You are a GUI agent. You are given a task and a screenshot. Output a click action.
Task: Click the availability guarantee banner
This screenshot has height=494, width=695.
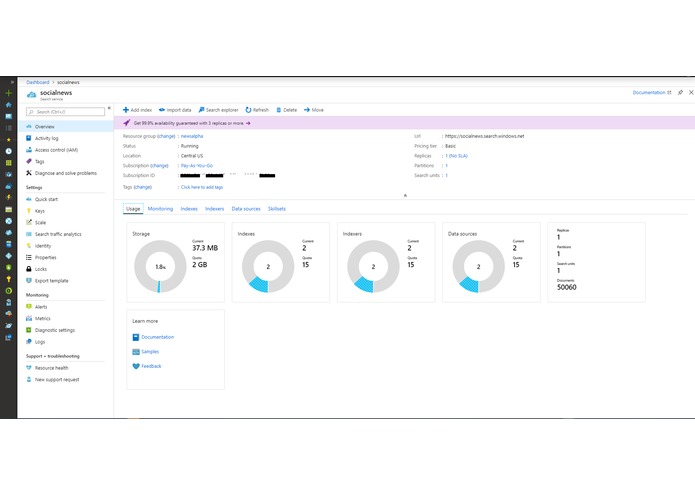click(x=404, y=123)
